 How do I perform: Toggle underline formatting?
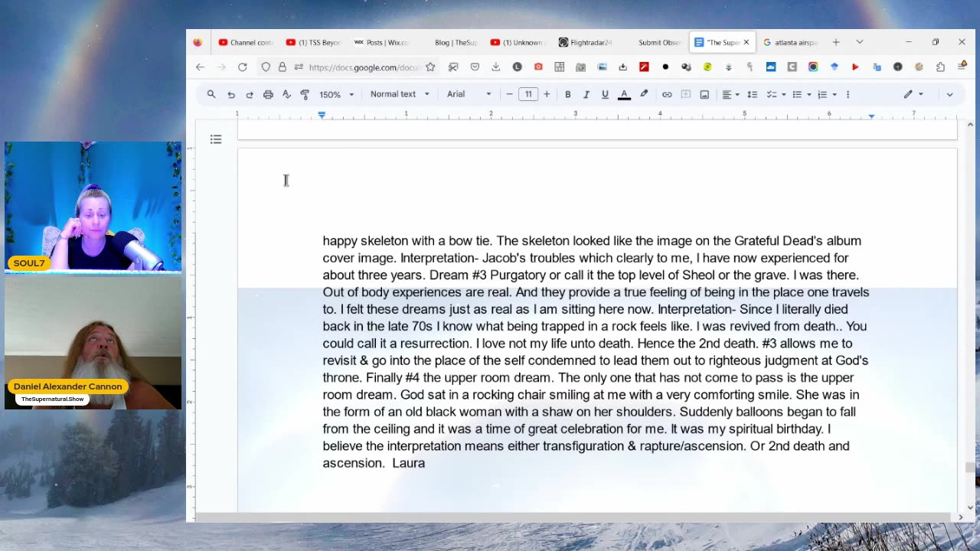pos(605,94)
